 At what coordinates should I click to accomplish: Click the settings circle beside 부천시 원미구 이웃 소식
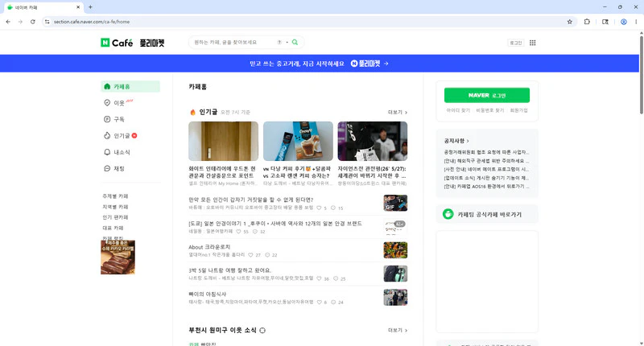pyautogui.click(x=262, y=330)
